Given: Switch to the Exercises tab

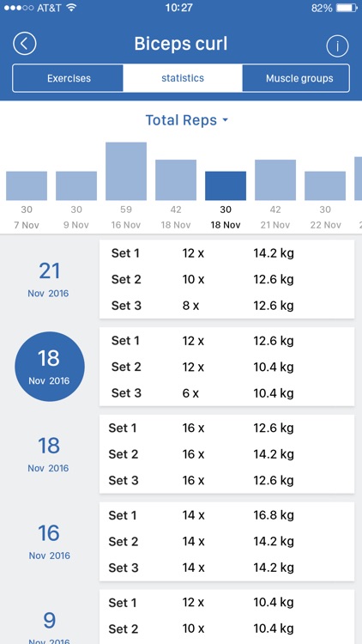Looking at the screenshot, I should [69, 78].
